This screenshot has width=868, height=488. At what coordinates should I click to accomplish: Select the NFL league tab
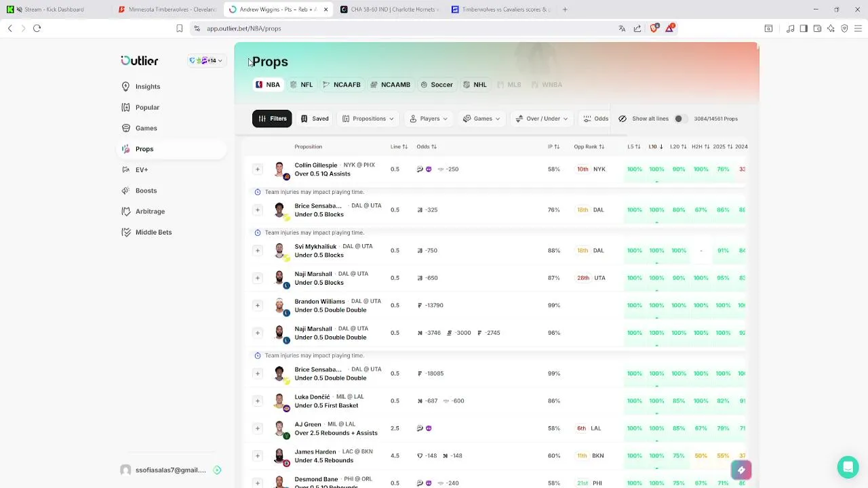pos(301,85)
